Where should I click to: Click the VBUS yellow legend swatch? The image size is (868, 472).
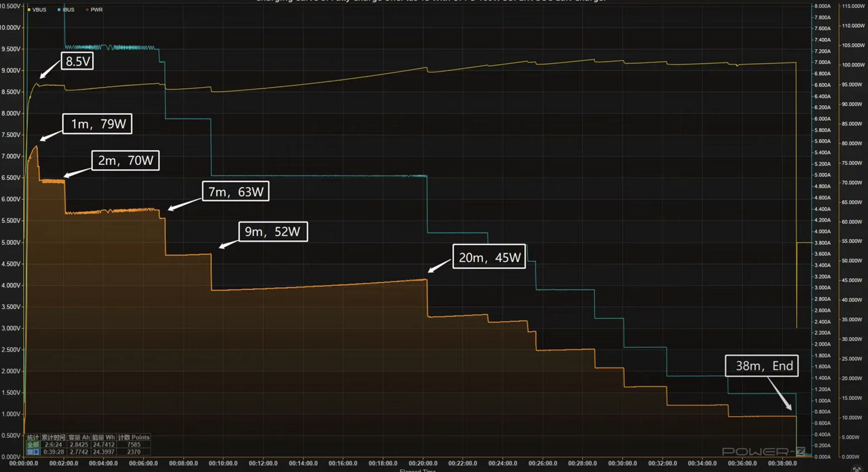(29, 10)
